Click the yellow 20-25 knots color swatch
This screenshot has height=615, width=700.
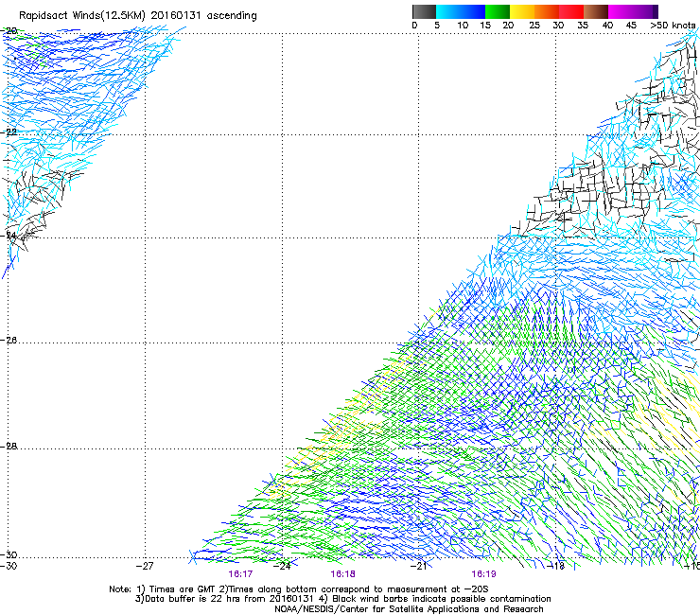coord(522,11)
